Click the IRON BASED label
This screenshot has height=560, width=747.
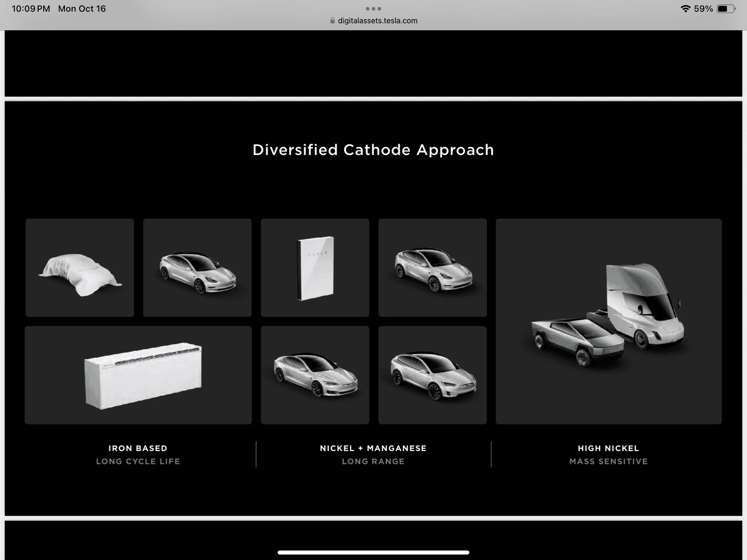138,448
